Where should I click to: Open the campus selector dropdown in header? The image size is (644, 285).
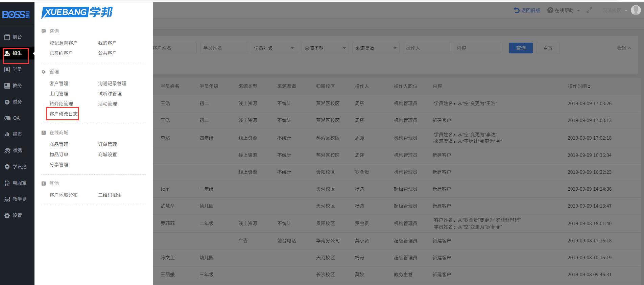[x=615, y=10]
